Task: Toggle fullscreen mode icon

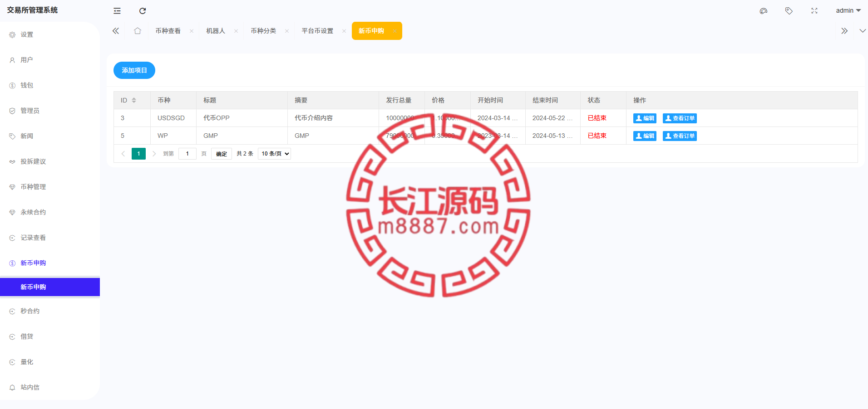Action: pyautogui.click(x=814, y=11)
